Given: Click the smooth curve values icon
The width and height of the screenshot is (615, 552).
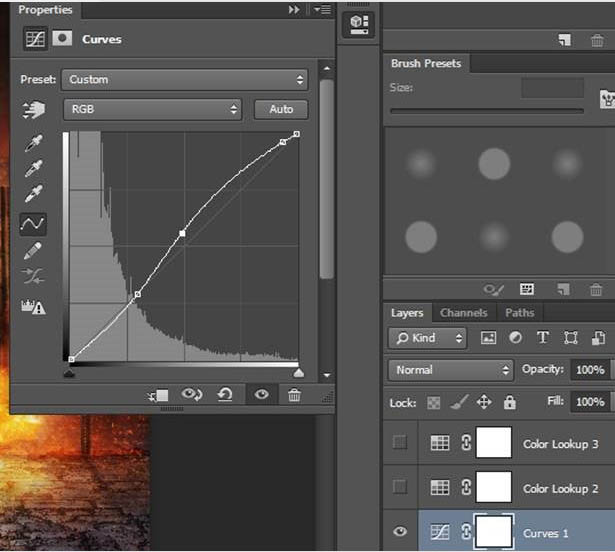Looking at the screenshot, I should [x=33, y=276].
